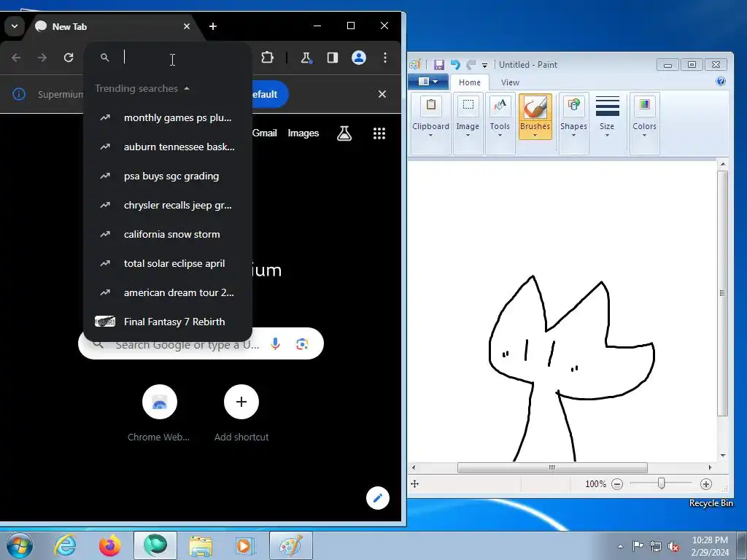Click the Add shortcut plus button

[241, 402]
